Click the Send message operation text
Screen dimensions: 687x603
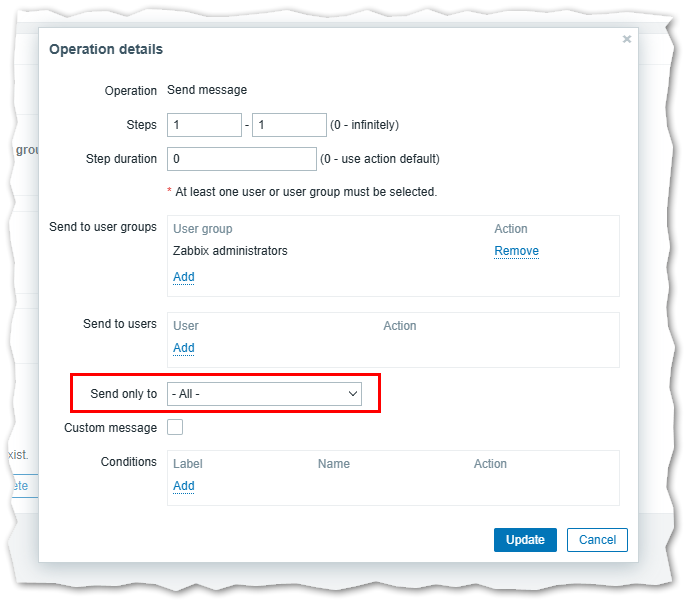(207, 90)
